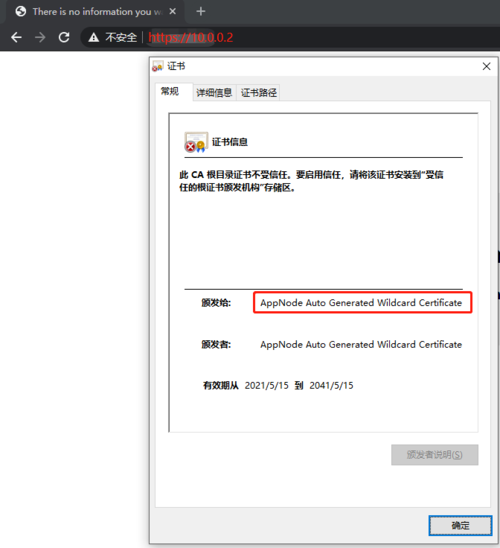Click the 确定 button
This screenshot has width=500, height=548.
click(460, 525)
